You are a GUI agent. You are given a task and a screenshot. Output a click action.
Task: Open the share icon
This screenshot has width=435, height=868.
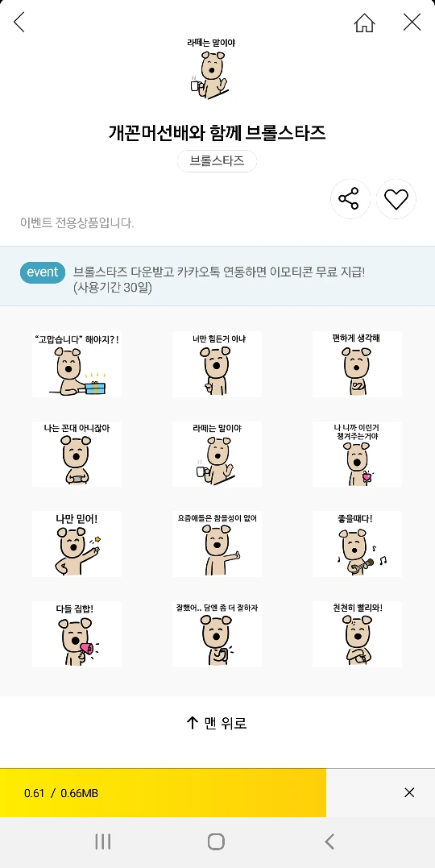(x=350, y=199)
